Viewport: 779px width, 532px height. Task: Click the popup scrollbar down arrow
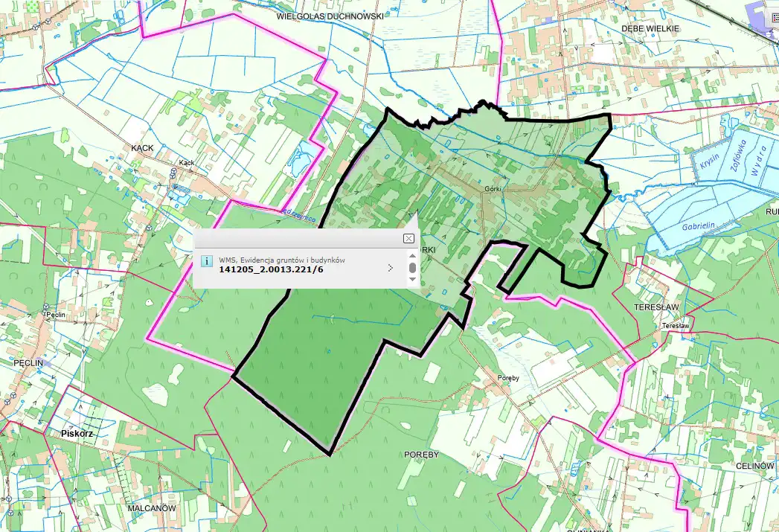pyautogui.click(x=412, y=279)
